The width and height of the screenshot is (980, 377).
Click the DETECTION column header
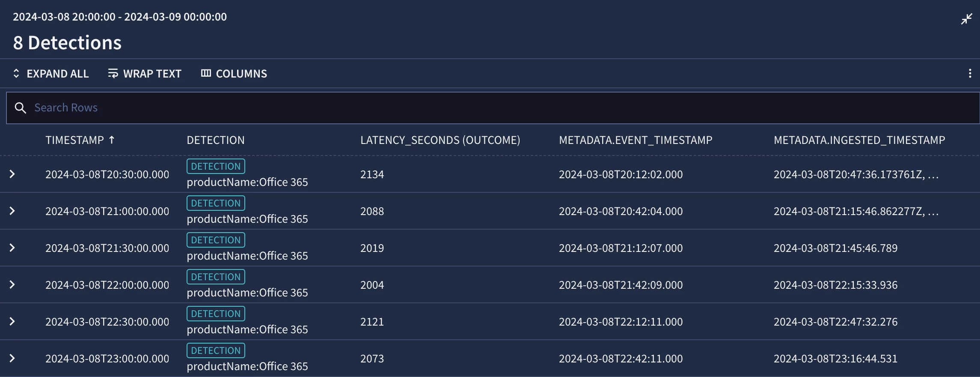coord(216,140)
